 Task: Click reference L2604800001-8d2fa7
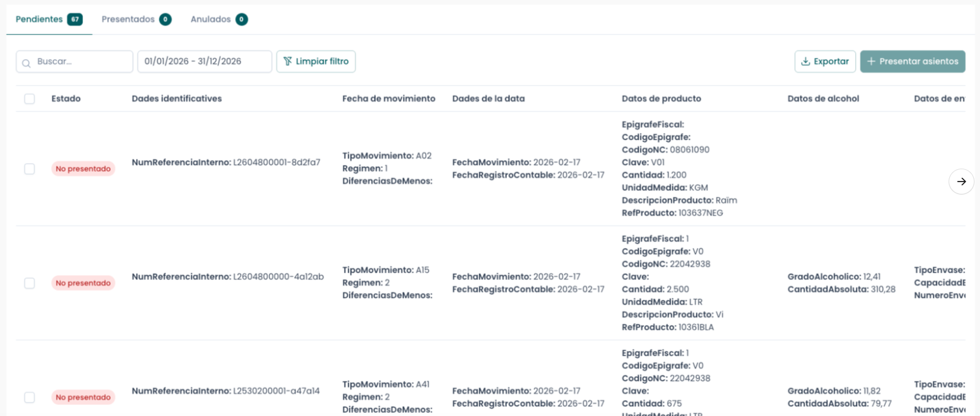point(277,162)
